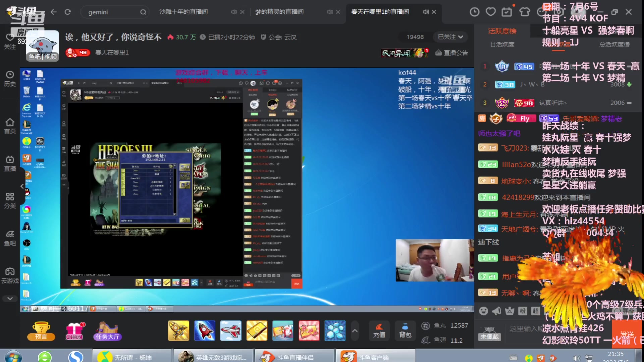644x362 pixels.
Task: Select the 春天在哪里1的直播间 tab
Action: point(380,12)
